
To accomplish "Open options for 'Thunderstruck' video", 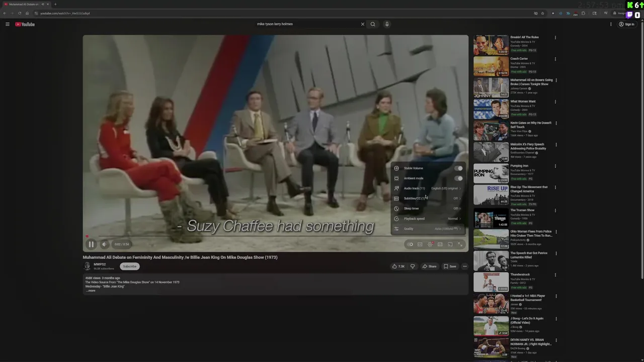I will click(x=555, y=275).
